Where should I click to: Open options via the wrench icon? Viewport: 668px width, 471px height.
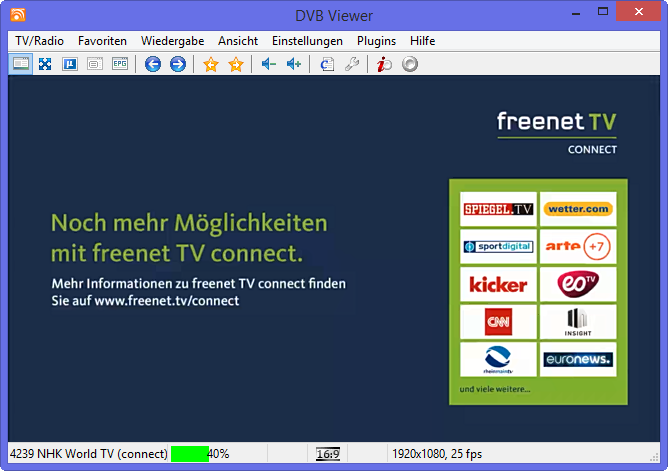click(x=352, y=64)
